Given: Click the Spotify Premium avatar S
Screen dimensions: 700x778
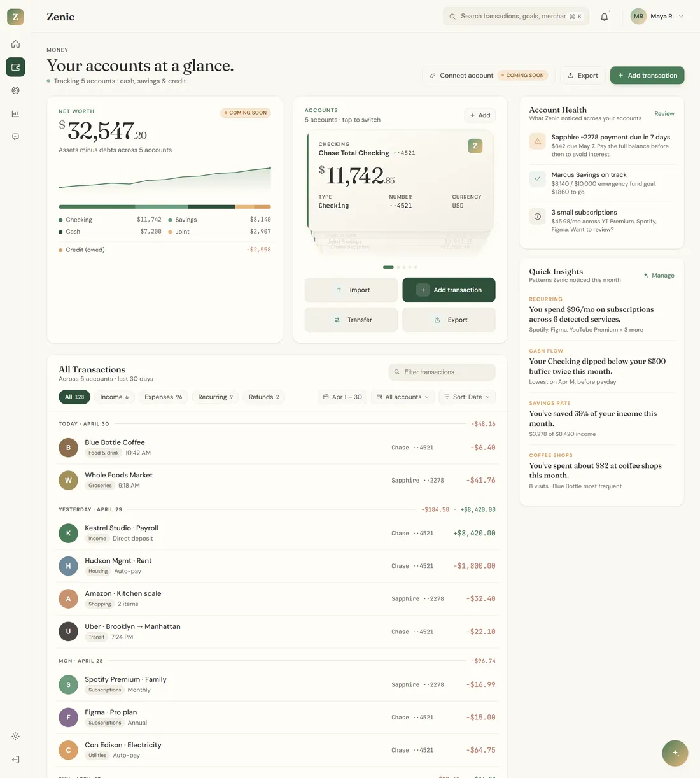Looking at the screenshot, I should pyautogui.click(x=69, y=684).
